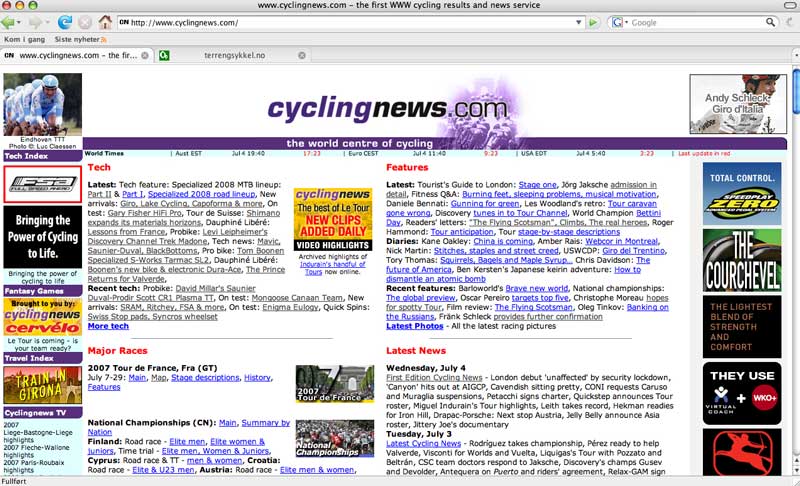
Task: Open Tour de France 'Features' link
Action: coord(104,387)
